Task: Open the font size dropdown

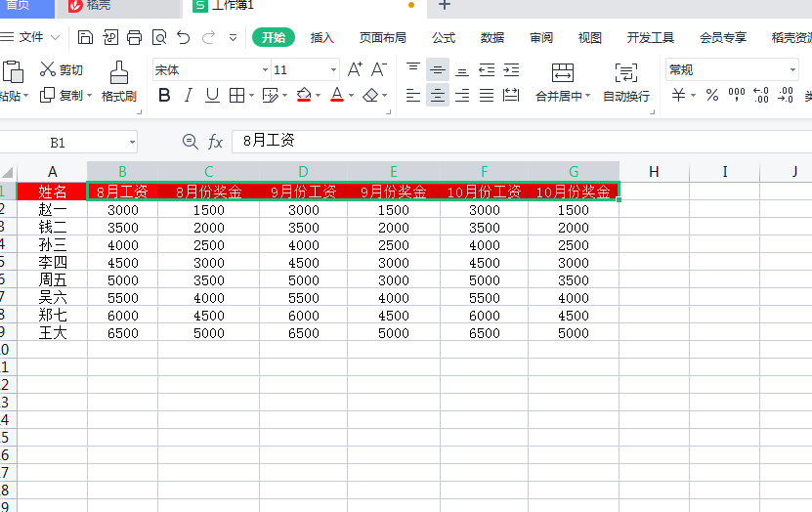Action: click(x=333, y=70)
